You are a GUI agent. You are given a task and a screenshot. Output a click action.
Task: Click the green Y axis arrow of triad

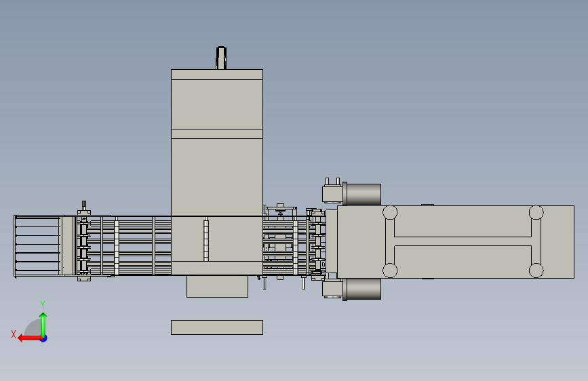(43, 325)
